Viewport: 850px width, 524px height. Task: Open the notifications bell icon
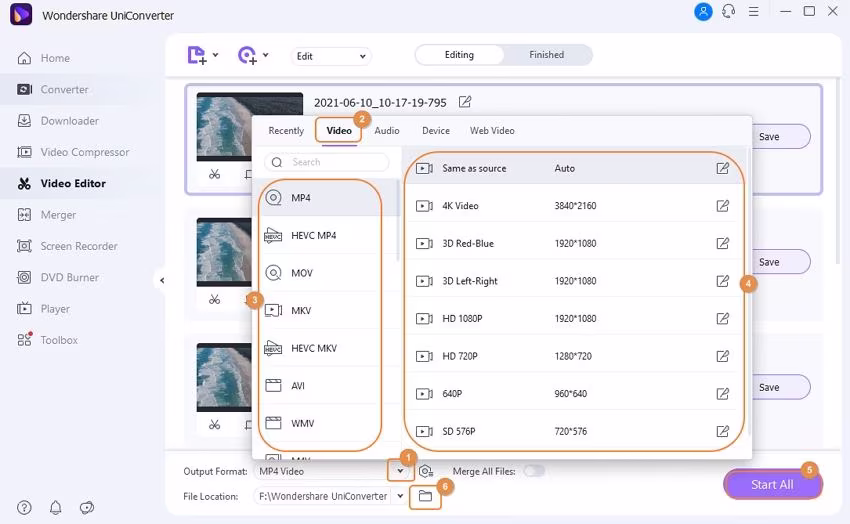point(56,508)
